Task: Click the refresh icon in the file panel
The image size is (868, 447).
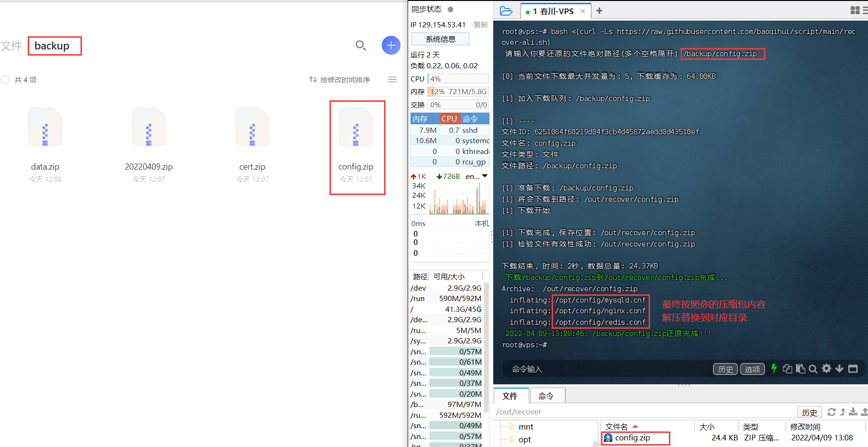Action: (832, 412)
